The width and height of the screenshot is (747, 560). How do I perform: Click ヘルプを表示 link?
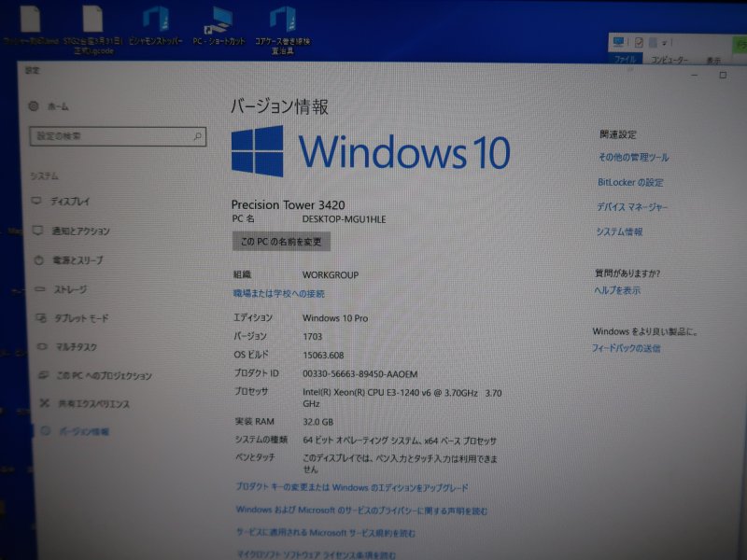[617, 290]
